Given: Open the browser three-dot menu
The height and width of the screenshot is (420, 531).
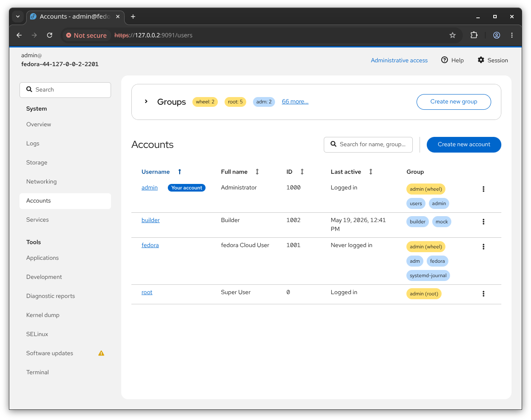Looking at the screenshot, I should (512, 35).
